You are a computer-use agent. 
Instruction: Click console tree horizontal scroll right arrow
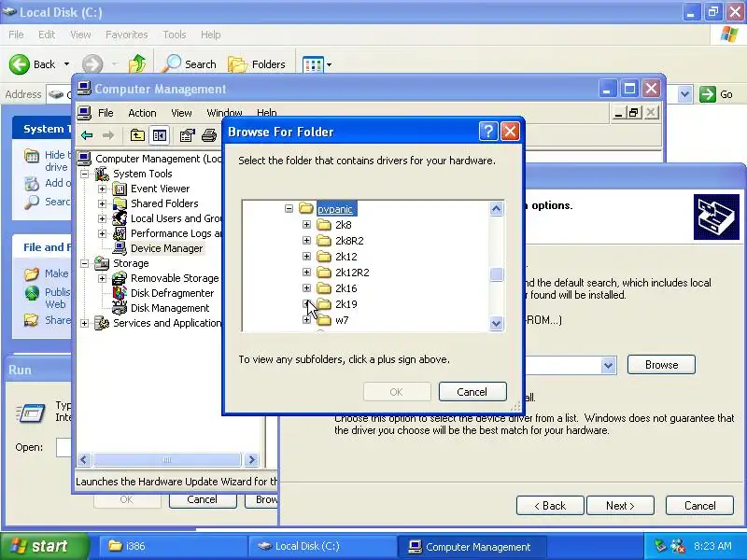click(251, 459)
